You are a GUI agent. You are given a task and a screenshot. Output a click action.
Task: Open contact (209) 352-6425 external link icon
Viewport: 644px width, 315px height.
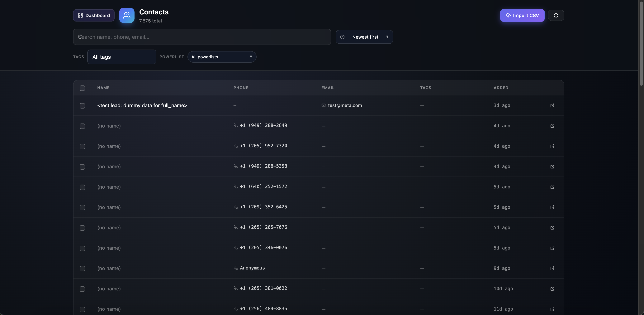pos(552,207)
